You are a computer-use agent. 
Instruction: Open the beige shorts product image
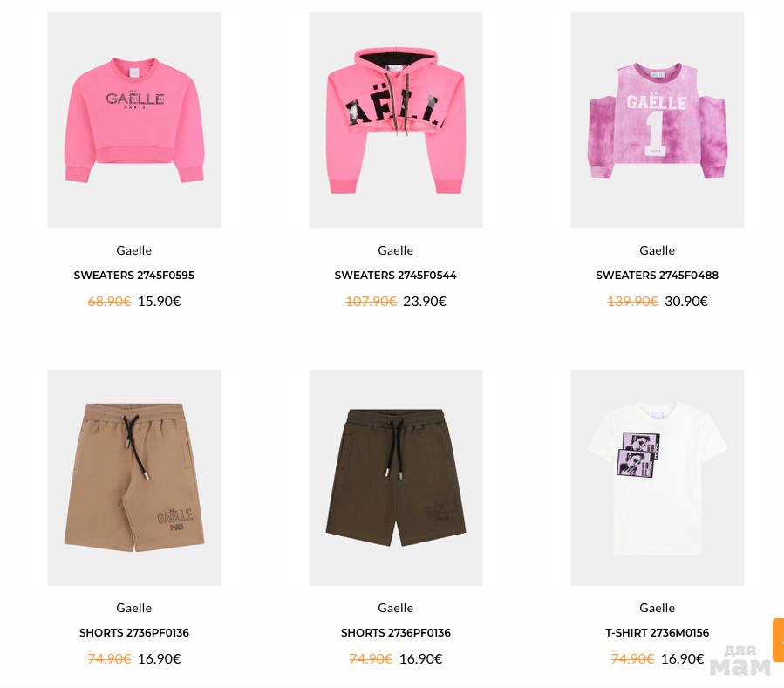tap(134, 478)
